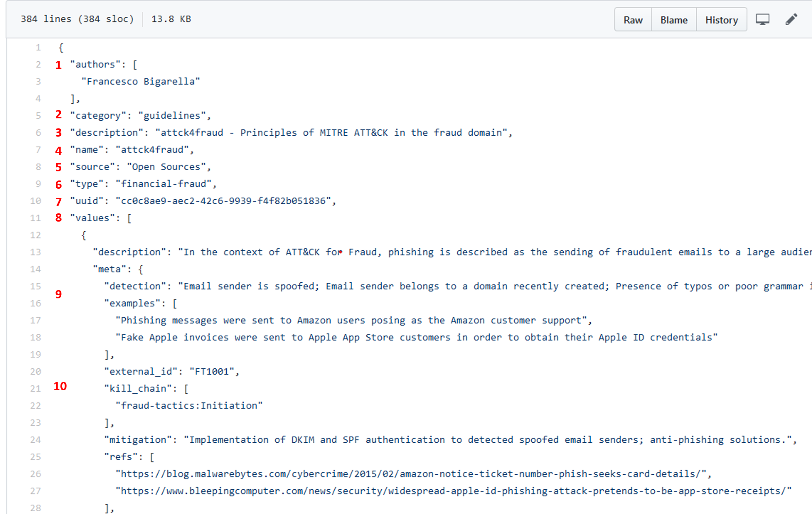Open file in GitHub Desktop icon
The height and width of the screenshot is (514, 812).
pos(762,19)
